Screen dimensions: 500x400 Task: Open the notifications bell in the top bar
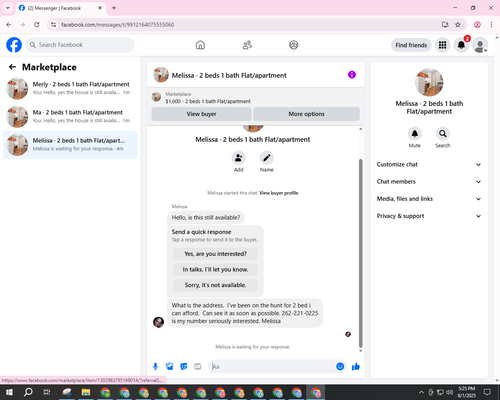point(461,45)
